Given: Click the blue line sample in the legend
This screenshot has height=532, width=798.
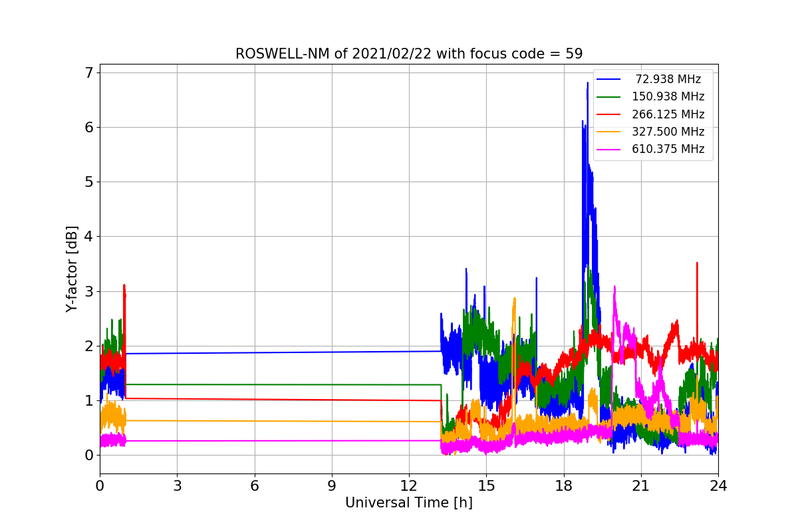Looking at the screenshot, I should pos(608,79).
